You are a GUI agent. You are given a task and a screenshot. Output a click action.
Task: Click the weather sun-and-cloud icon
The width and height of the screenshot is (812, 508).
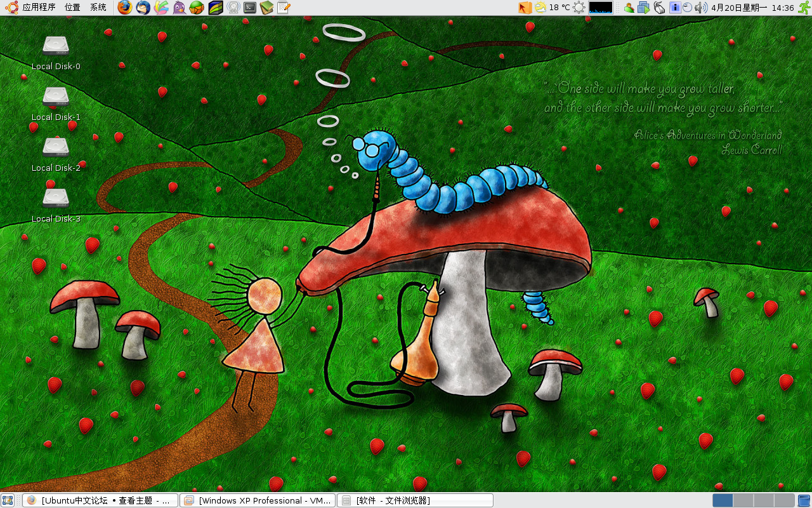[540, 8]
